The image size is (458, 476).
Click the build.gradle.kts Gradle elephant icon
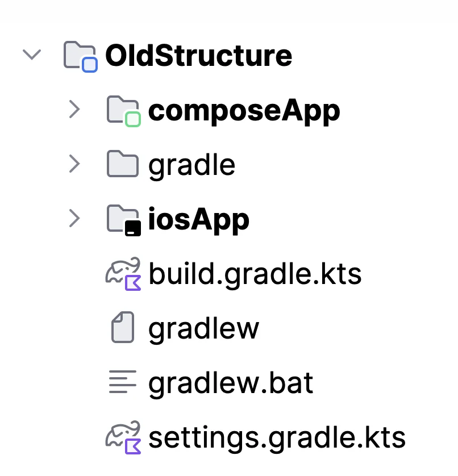point(123,274)
